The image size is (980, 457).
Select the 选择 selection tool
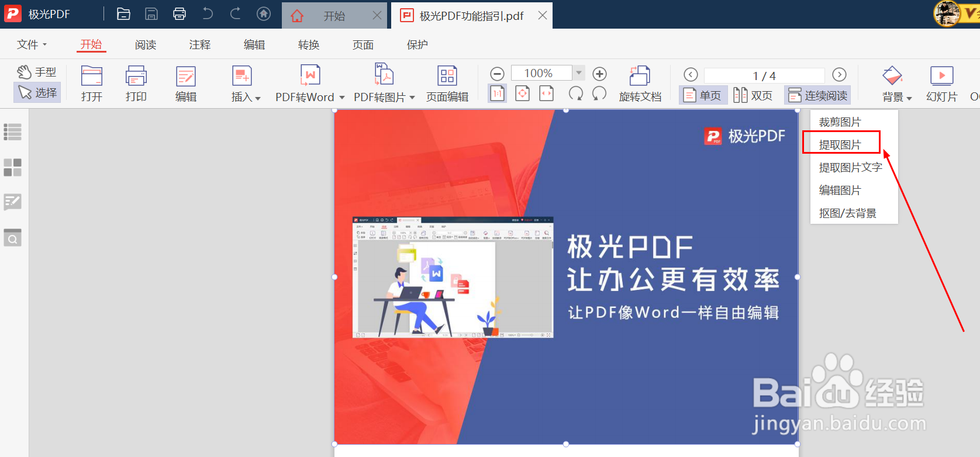(x=37, y=92)
